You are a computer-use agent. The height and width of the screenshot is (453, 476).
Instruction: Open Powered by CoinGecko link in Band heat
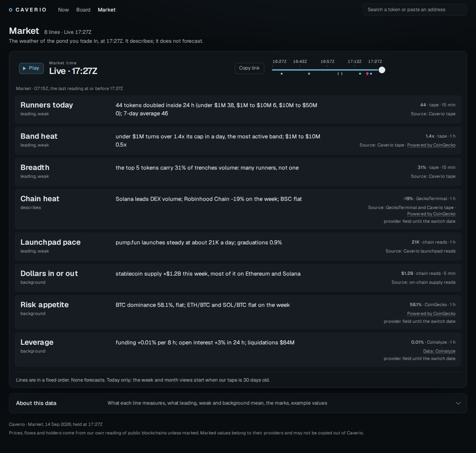[x=431, y=145]
